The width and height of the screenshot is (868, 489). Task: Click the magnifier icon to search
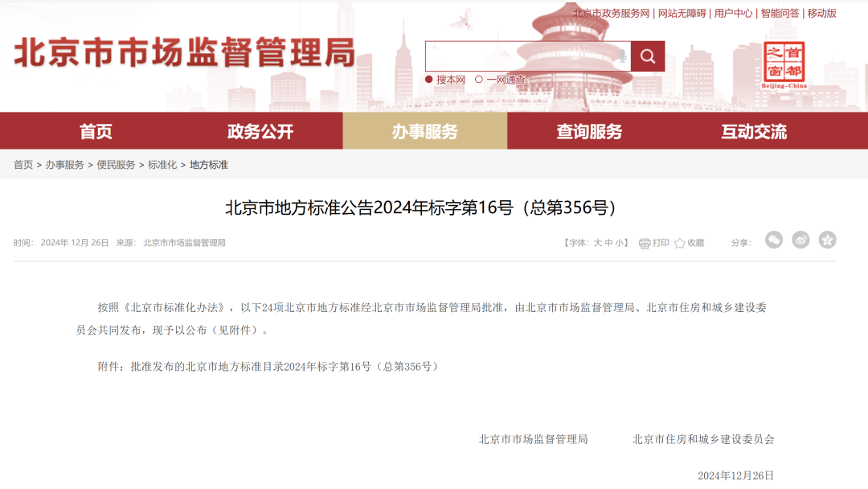647,55
